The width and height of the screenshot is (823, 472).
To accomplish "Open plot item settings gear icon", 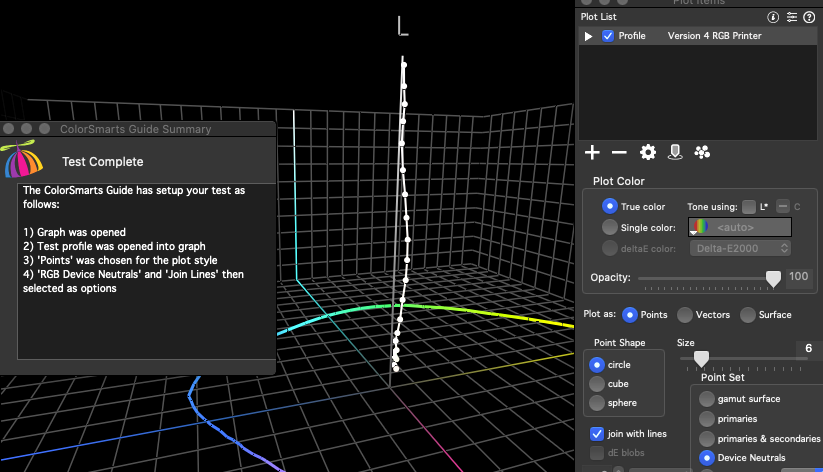I will pyautogui.click(x=648, y=152).
